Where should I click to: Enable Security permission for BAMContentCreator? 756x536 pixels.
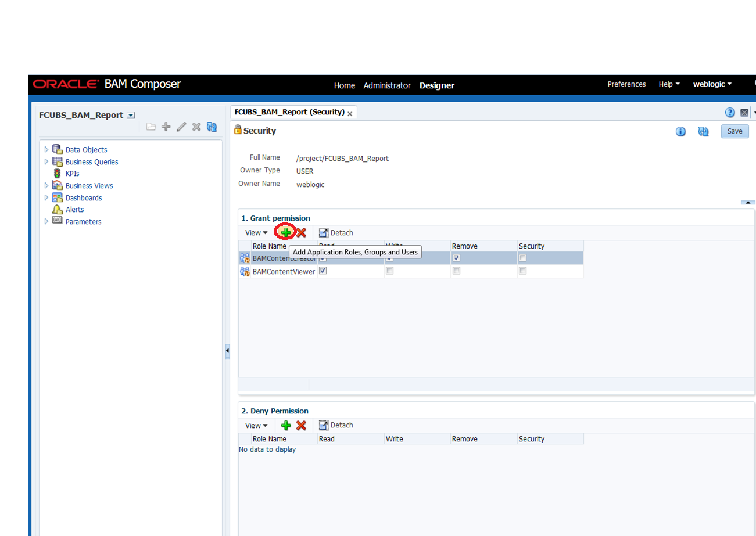click(522, 258)
